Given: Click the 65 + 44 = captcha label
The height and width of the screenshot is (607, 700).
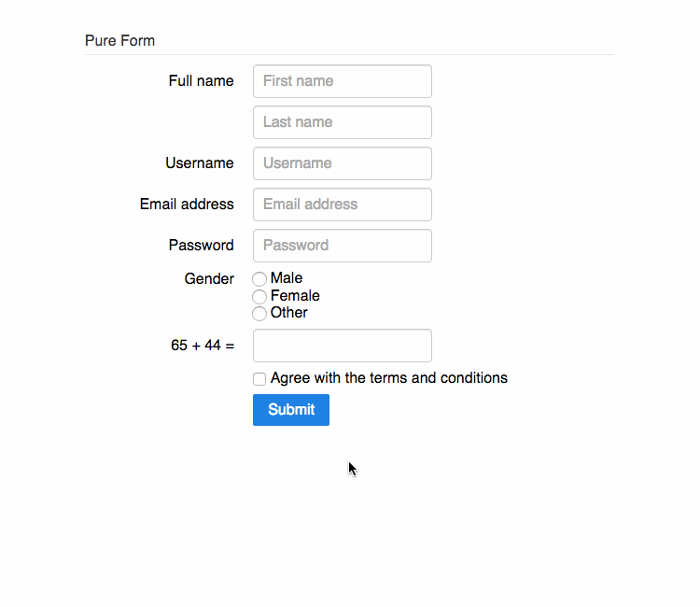Looking at the screenshot, I should point(203,346).
